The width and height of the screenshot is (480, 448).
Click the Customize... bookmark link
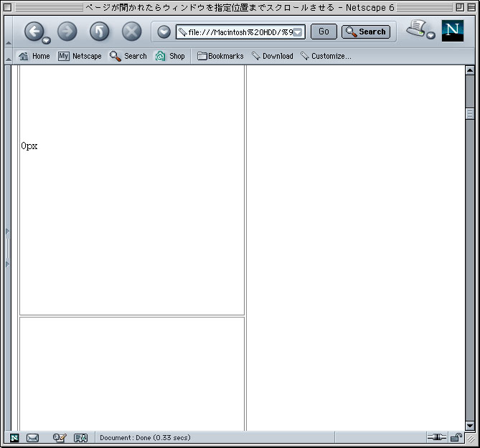tap(326, 56)
